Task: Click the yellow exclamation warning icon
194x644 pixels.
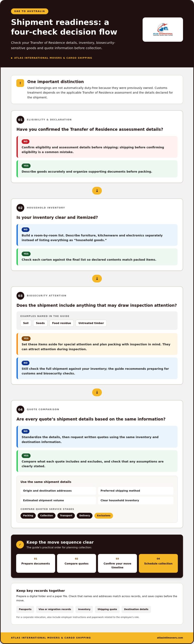Action: click(x=20, y=83)
